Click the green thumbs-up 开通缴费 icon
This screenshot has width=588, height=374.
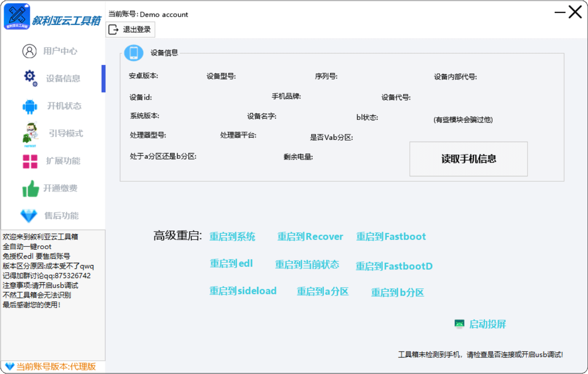[30, 189]
